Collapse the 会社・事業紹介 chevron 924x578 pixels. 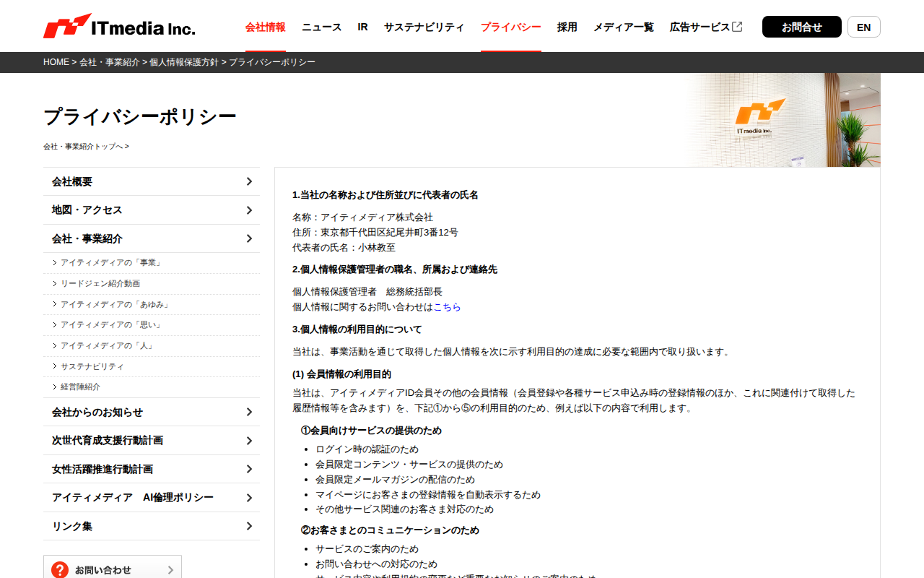249,238
